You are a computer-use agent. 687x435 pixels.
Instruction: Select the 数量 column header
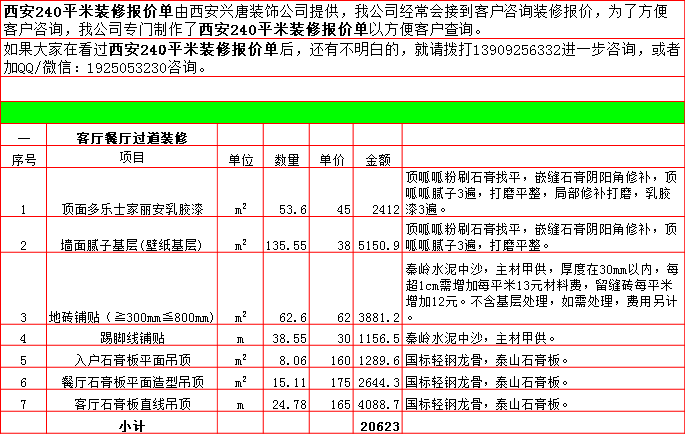coord(287,159)
